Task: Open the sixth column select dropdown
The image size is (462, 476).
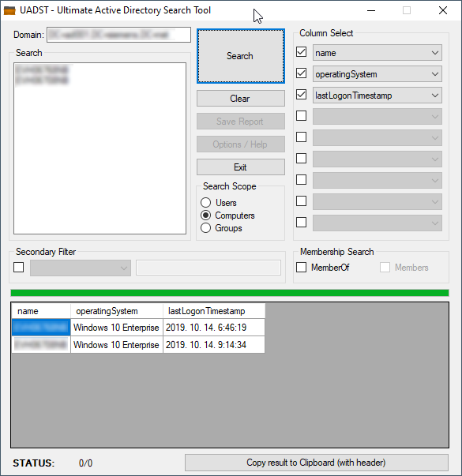Action: pos(377,159)
